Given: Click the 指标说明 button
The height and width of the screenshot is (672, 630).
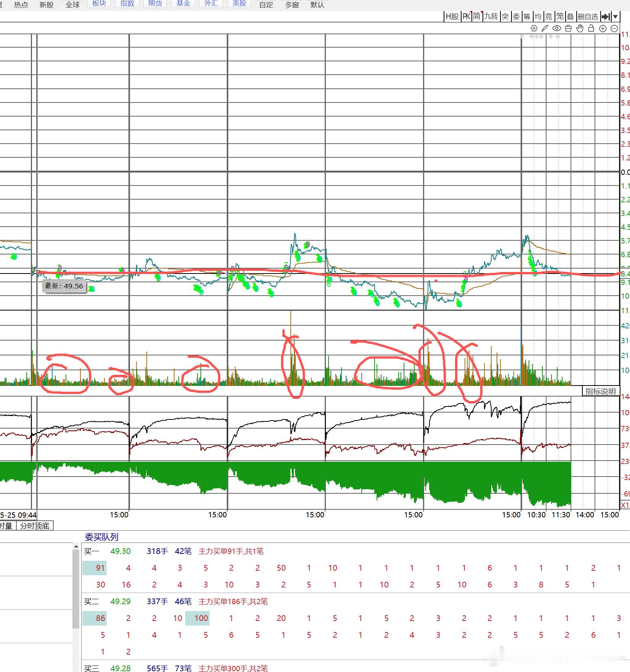Looking at the screenshot, I should point(600,391).
